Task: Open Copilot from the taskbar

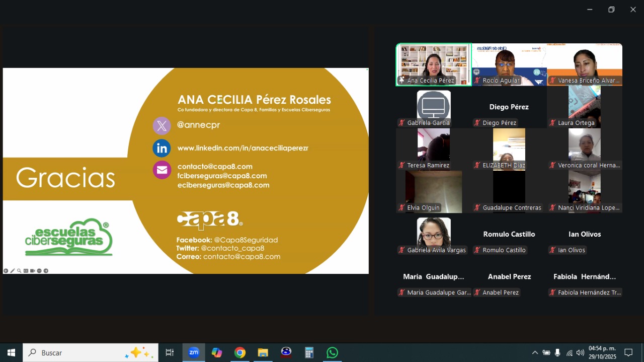Action: click(x=217, y=352)
